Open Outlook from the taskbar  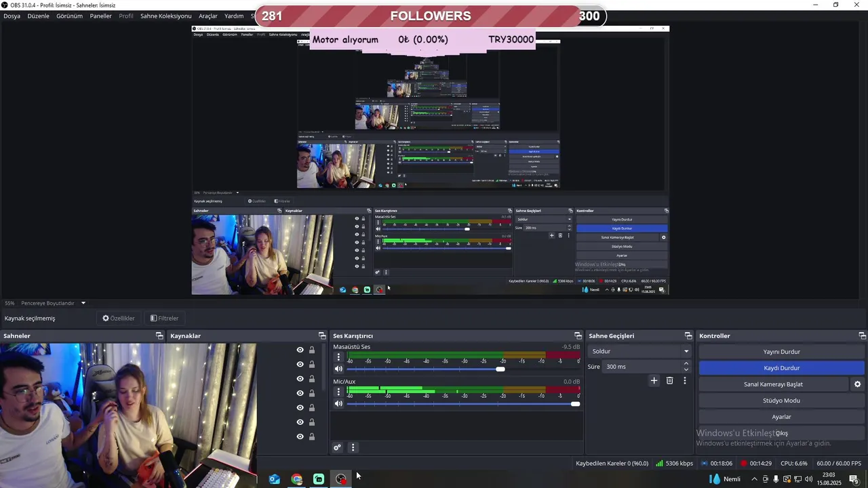[275, 479]
